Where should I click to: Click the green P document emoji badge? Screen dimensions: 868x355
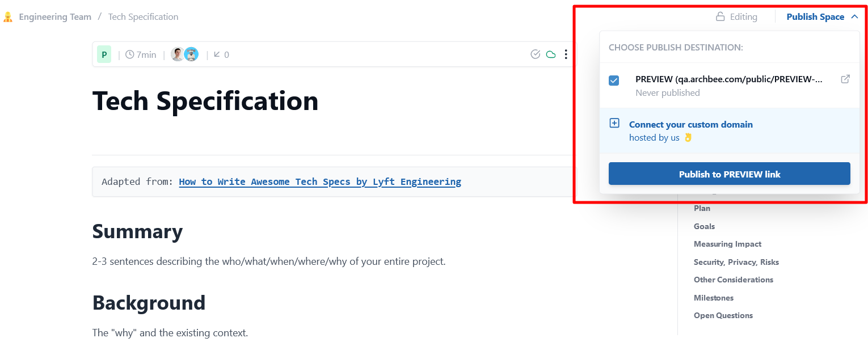[x=104, y=54]
